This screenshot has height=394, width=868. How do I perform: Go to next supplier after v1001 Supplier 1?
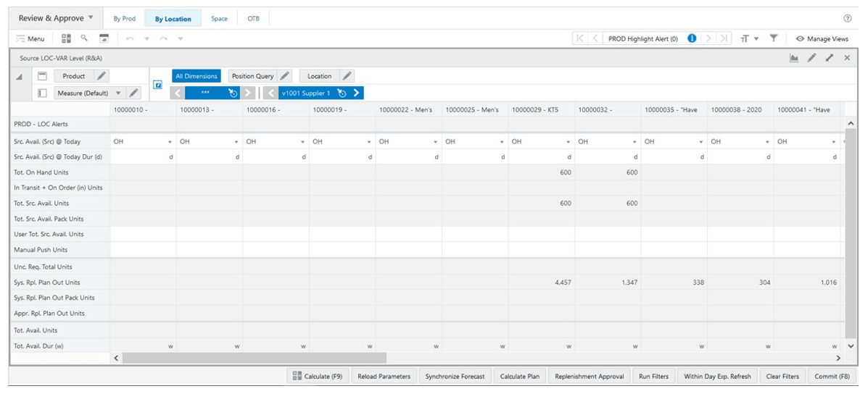pos(356,93)
